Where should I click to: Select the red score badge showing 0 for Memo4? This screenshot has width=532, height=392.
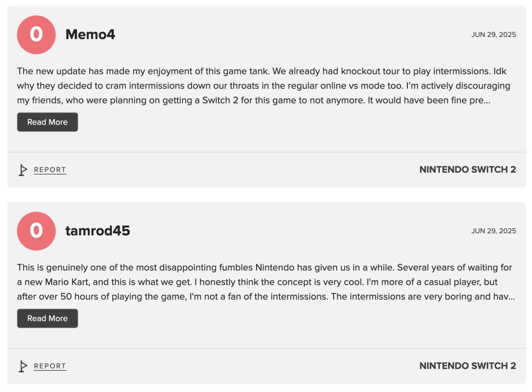pos(36,35)
